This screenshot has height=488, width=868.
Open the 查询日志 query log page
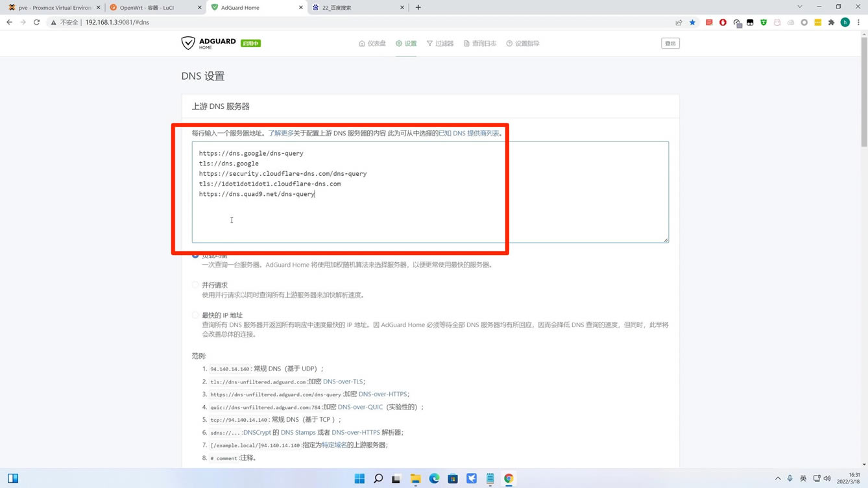tap(480, 43)
